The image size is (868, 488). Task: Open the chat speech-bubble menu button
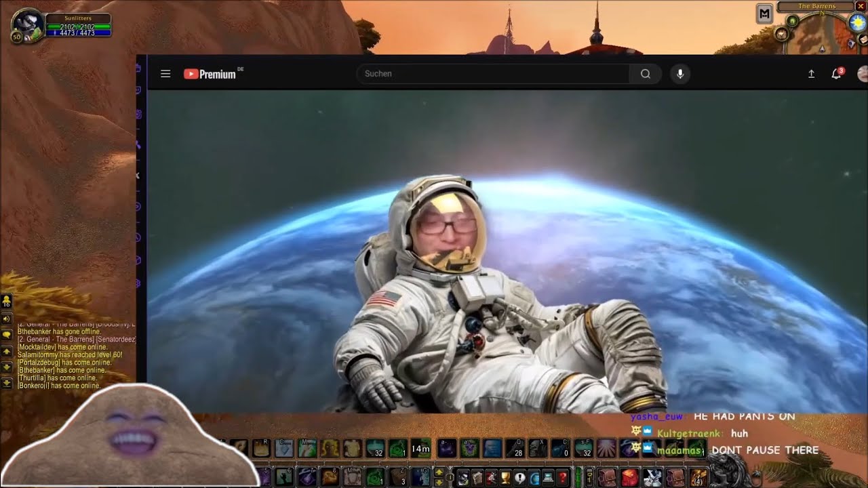click(7, 335)
